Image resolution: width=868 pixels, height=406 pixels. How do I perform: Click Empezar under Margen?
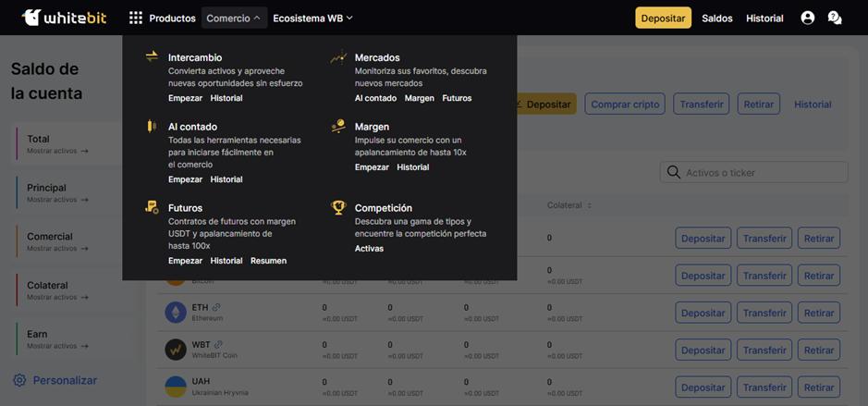click(372, 167)
